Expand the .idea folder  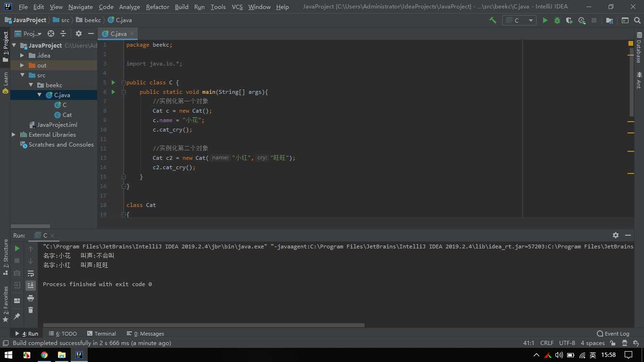point(22,56)
